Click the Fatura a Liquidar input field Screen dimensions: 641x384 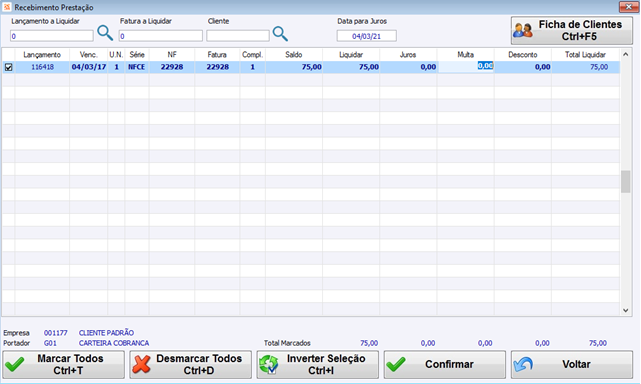pyautogui.click(x=161, y=36)
